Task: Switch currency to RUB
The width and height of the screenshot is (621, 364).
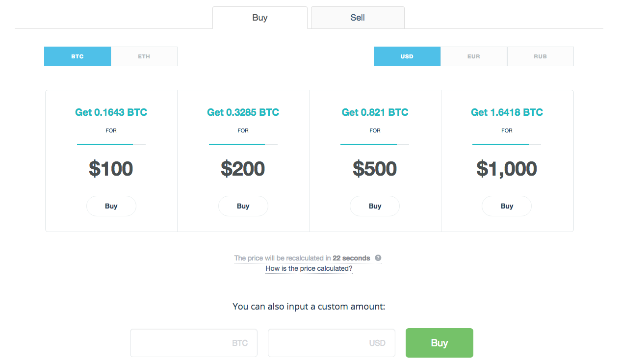Action: 540,56
